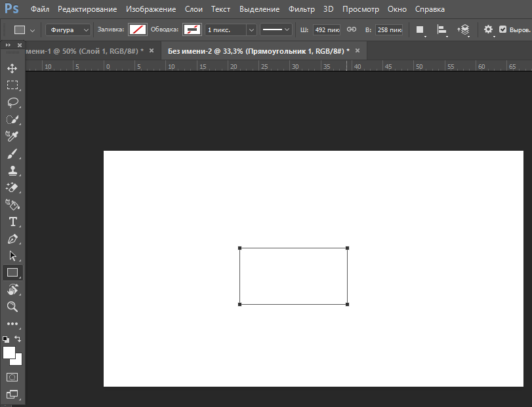Toggle the link between width and height
The width and height of the screenshot is (532, 407).
(x=351, y=30)
